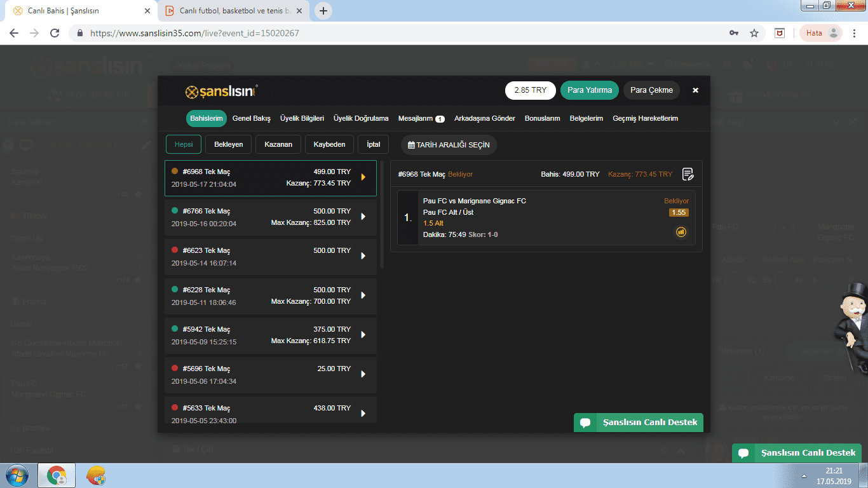Open the saved passwords key icon
This screenshot has height=488, width=868.
[734, 33]
